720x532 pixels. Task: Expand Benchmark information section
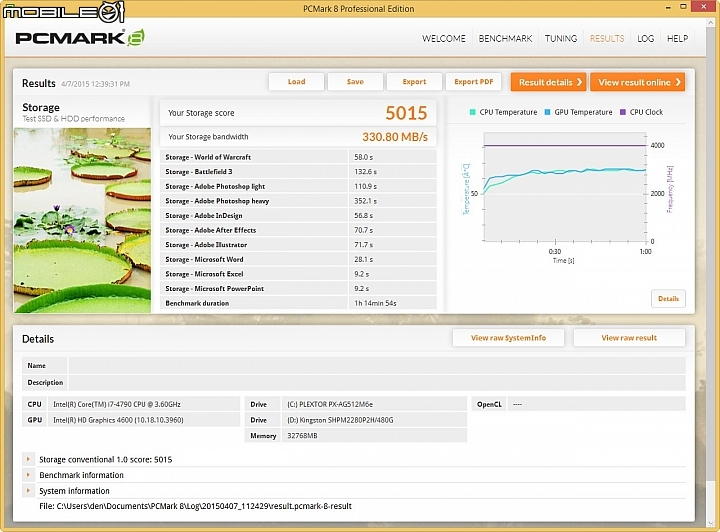click(x=28, y=475)
